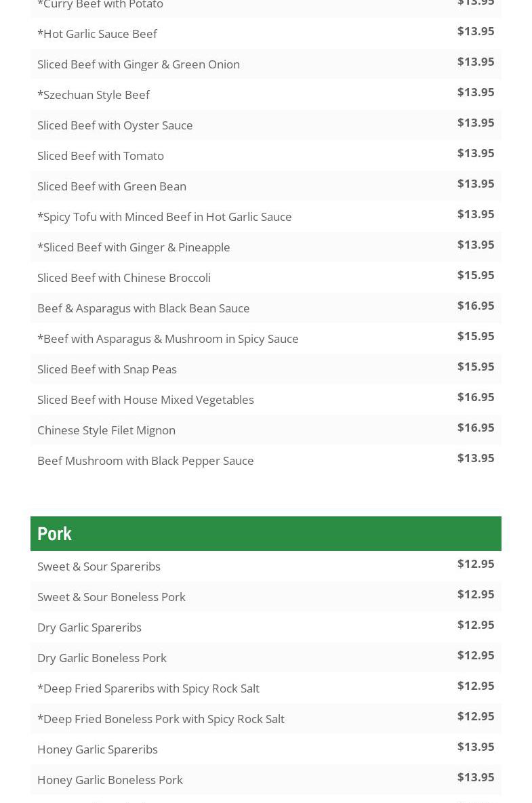Pick Sliced Beef with Green Bean

pyautogui.click(x=112, y=186)
